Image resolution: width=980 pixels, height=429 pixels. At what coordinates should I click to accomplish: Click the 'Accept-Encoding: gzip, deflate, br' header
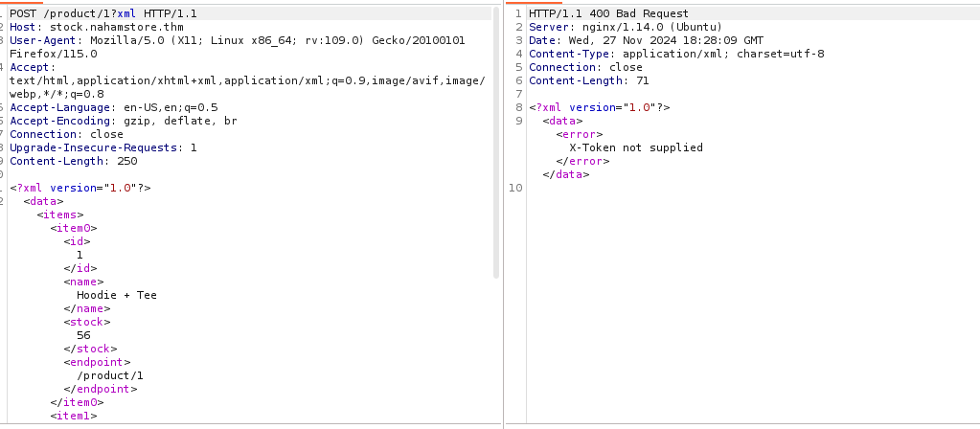tap(124, 122)
